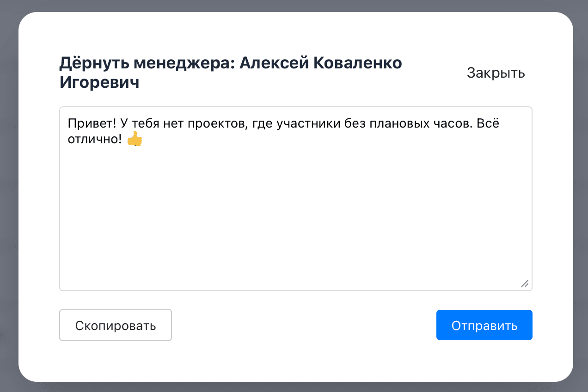Select the Отправить send action
The image size is (588, 392).
click(x=484, y=325)
